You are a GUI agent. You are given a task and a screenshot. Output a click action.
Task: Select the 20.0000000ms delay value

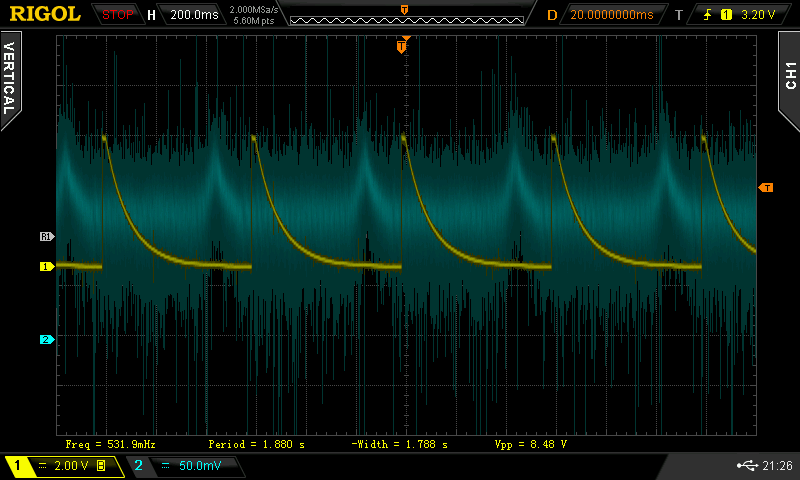click(612, 15)
